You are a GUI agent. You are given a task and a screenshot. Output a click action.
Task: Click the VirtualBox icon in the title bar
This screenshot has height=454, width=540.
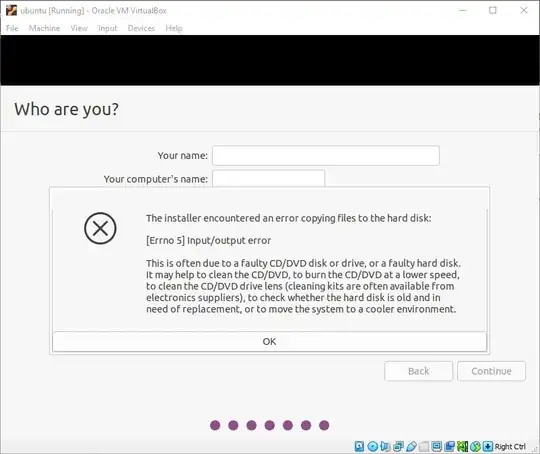tap(11, 10)
